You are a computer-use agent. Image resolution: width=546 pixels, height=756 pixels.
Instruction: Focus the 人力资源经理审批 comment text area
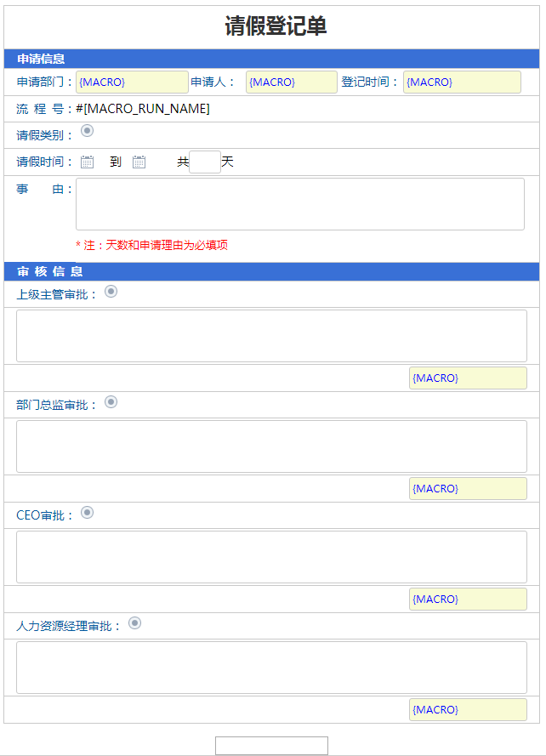click(x=271, y=668)
